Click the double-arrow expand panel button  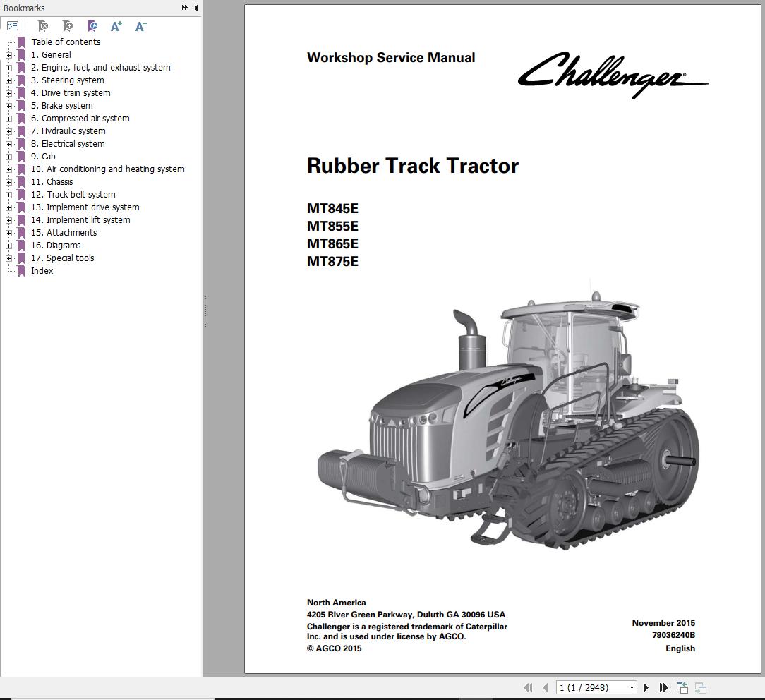(x=185, y=8)
